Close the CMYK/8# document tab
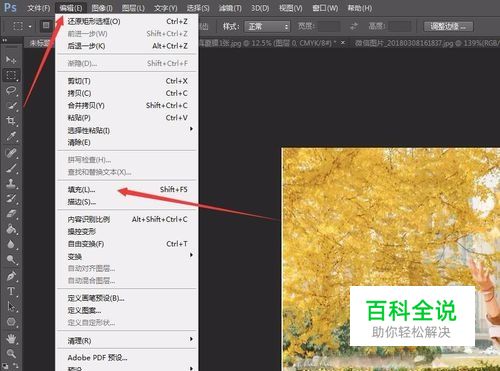Viewport: 500px width, 371px height. point(343,43)
